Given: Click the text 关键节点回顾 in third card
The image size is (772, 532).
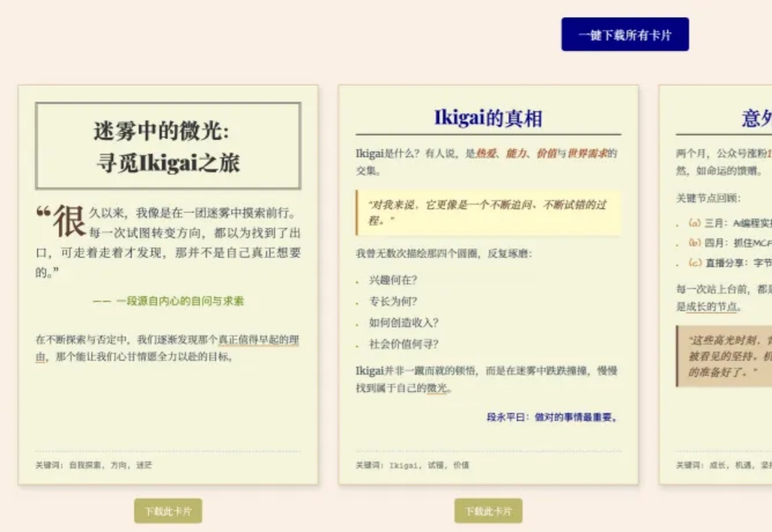Looking at the screenshot, I should tap(708, 198).
